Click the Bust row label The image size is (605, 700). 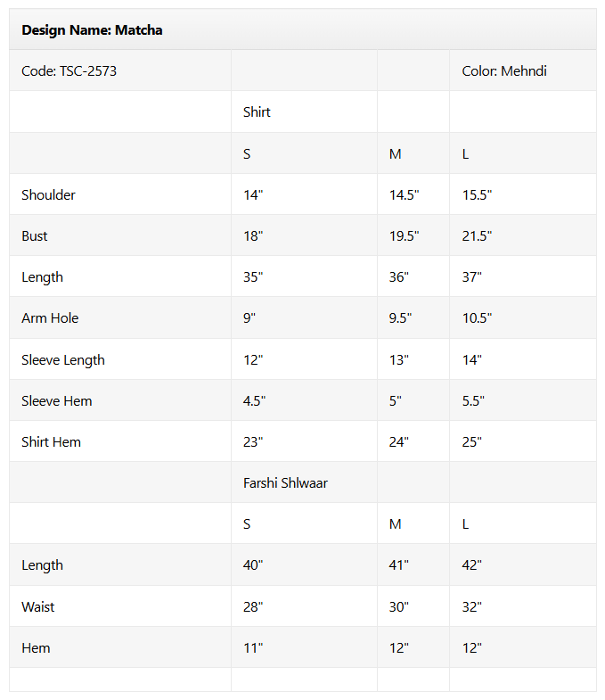[35, 236]
